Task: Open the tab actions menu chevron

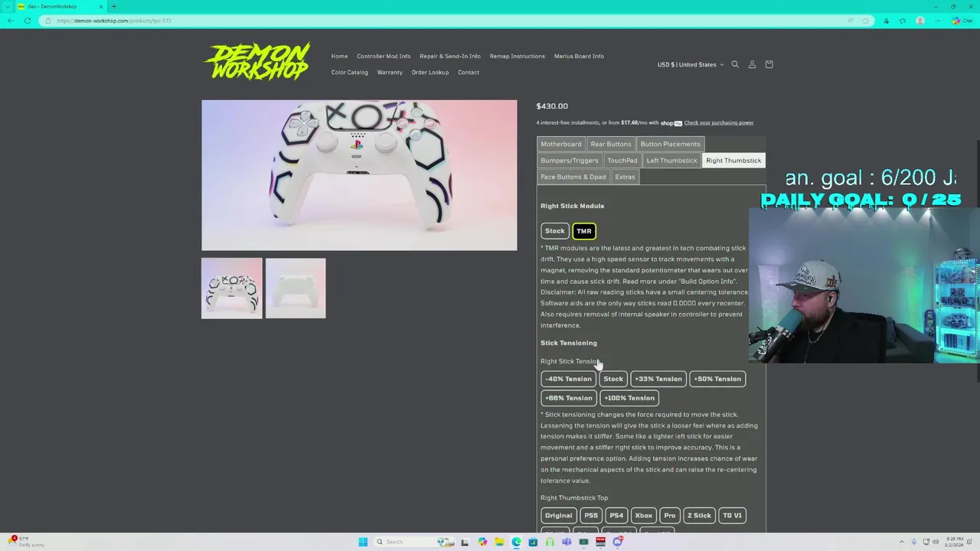Action: tap(8, 6)
